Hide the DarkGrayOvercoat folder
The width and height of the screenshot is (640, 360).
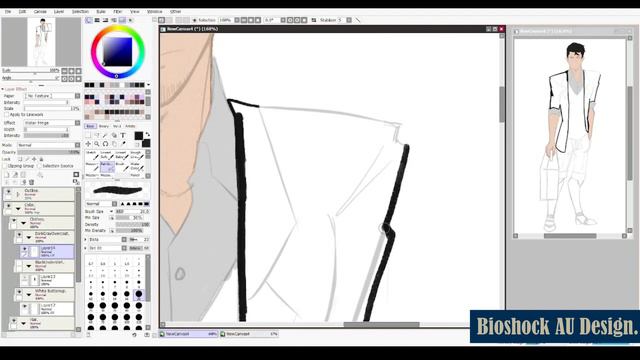point(19,235)
